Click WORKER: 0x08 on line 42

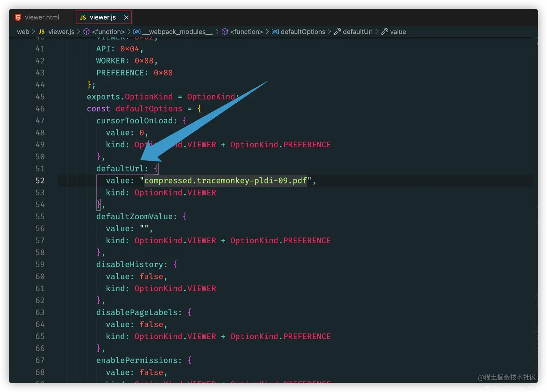coord(125,61)
